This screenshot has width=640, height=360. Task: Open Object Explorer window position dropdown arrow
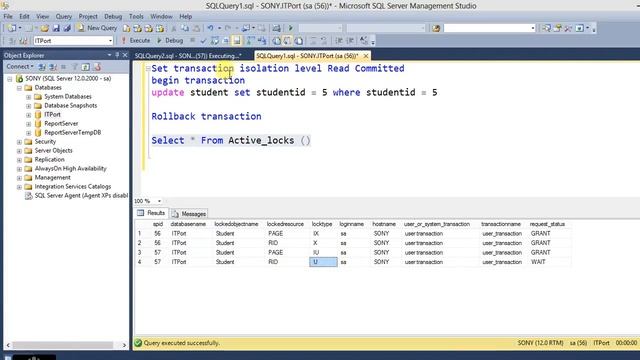click(x=109, y=55)
